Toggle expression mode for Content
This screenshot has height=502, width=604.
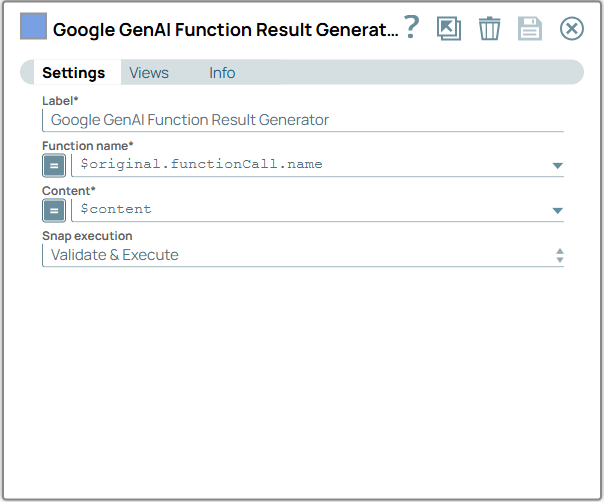pos(54,211)
